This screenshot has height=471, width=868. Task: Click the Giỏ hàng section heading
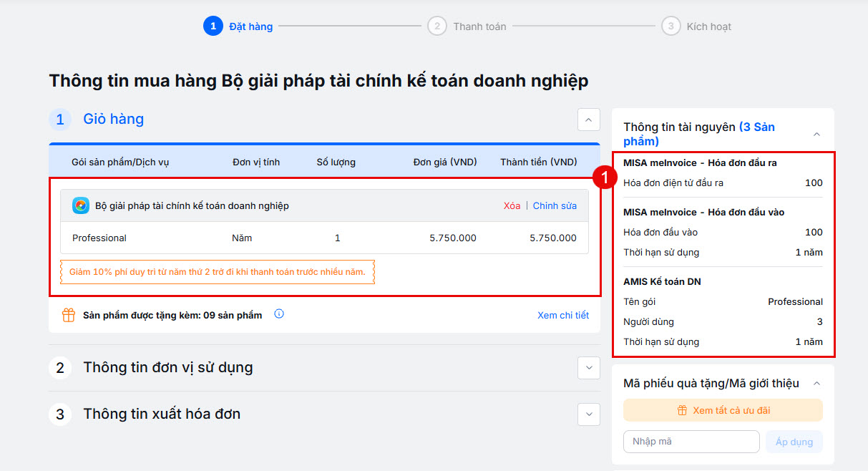pos(113,120)
